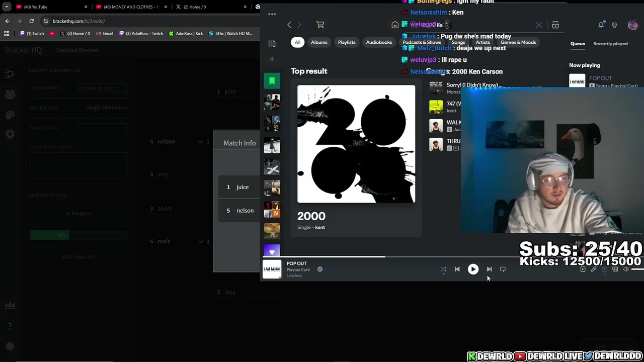Image resolution: width=644 pixels, height=362 pixels.
Task: Open the Spotify profile avatar
Action: tap(633, 25)
